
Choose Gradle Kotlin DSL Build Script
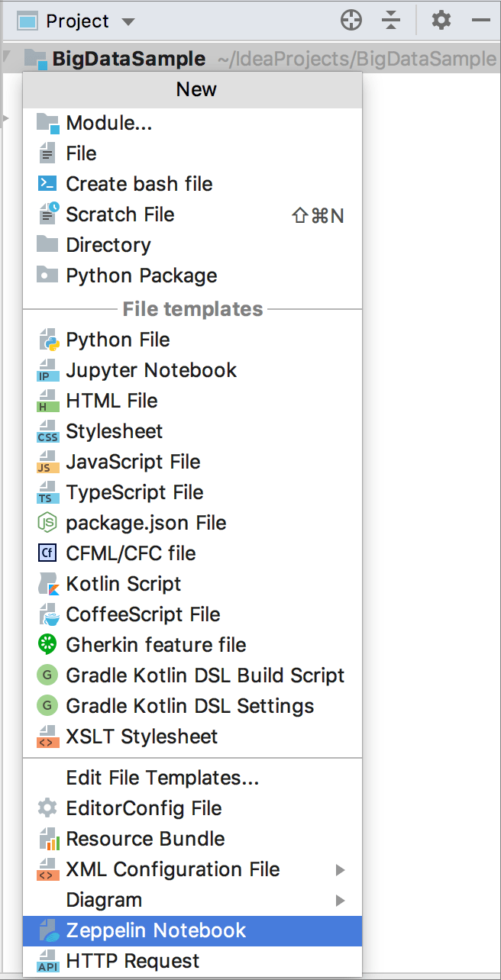(205, 676)
